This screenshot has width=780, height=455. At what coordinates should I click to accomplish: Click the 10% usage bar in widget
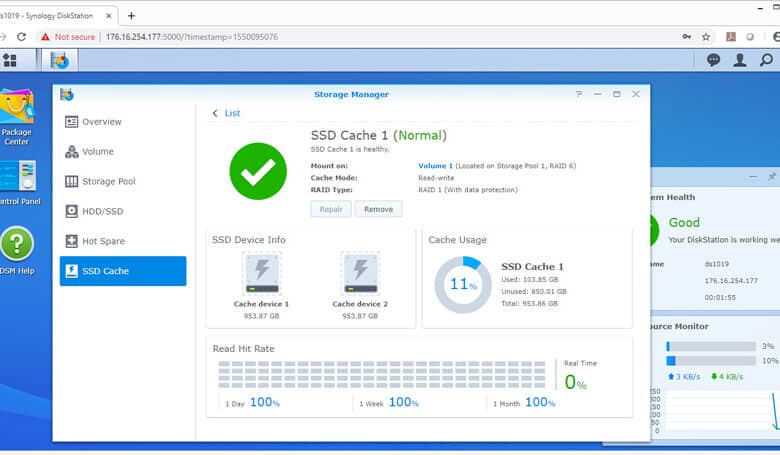point(711,361)
